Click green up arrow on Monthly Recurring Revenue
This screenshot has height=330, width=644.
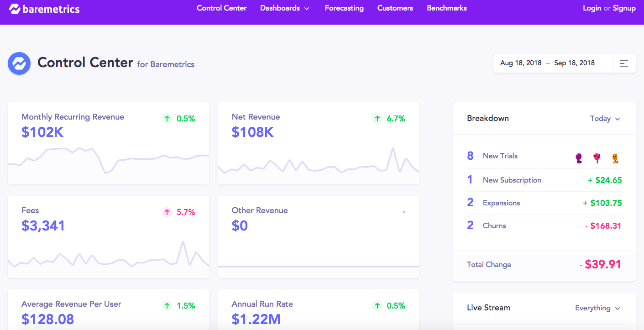click(x=167, y=119)
